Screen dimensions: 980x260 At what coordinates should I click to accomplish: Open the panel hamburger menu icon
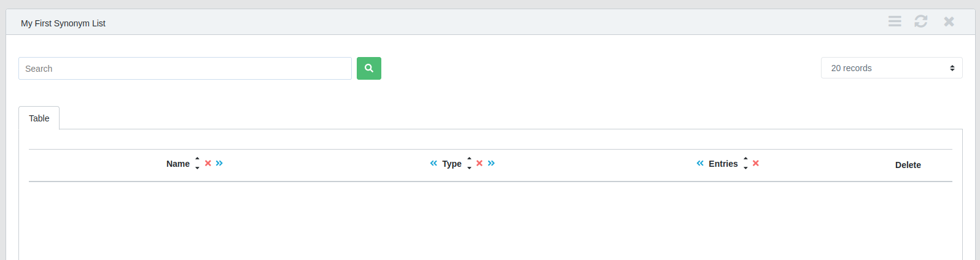tap(895, 21)
